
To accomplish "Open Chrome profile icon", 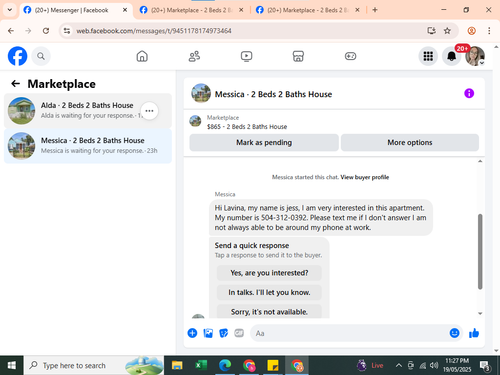I will pos(471,31).
